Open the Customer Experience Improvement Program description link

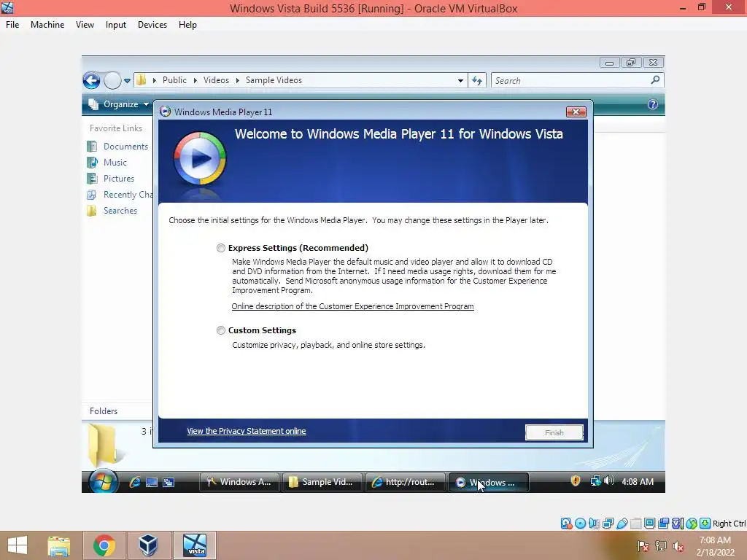[352, 306]
